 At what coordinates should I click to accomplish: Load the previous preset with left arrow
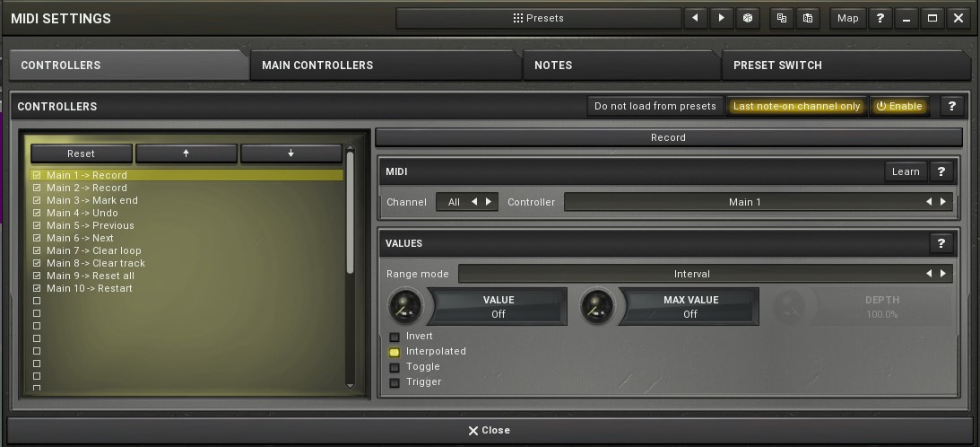click(695, 18)
